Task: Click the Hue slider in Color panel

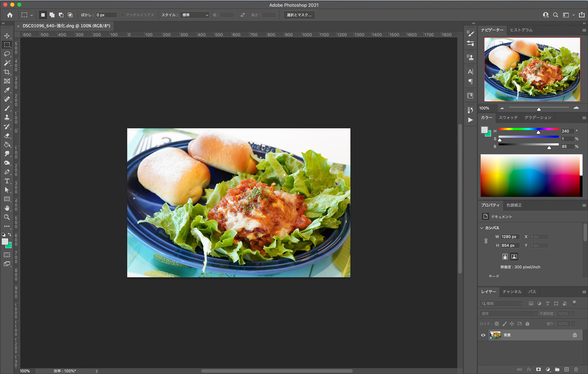Action: [x=528, y=129]
